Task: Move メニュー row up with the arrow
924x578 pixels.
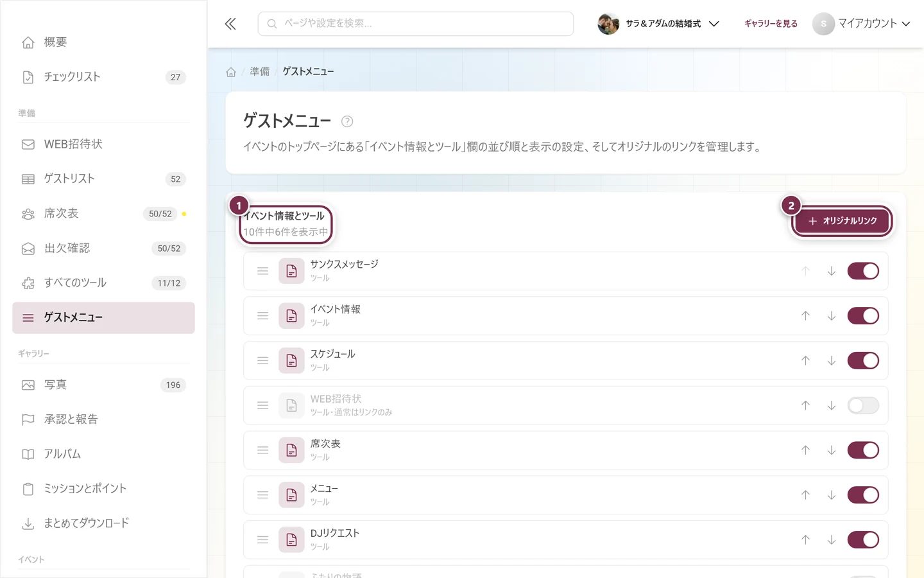Action: [x=805, y=495]
